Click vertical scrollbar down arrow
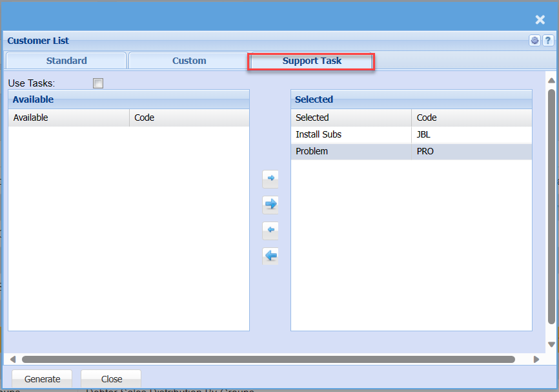559x392 pixels. click(x=551, y=345)
